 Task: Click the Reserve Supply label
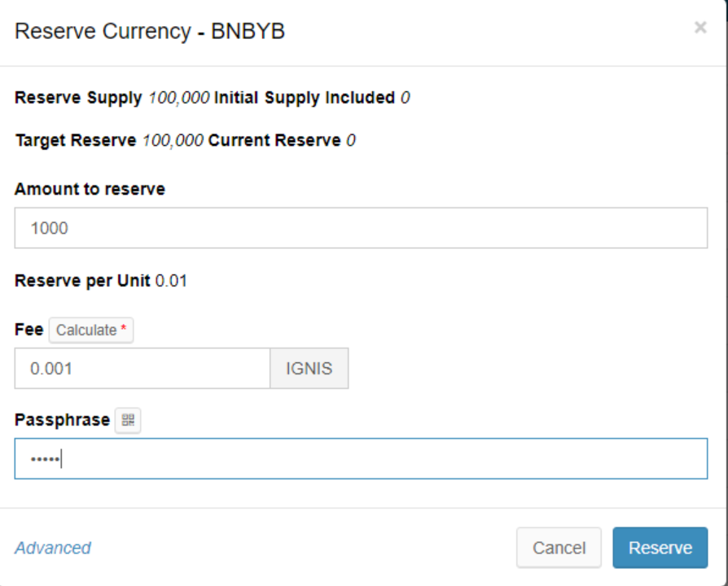coord(78,98)
